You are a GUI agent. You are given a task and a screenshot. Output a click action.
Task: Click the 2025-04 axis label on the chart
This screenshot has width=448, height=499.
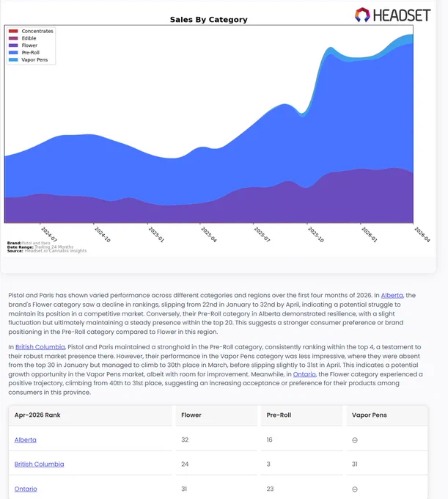(x=208, y=234)
